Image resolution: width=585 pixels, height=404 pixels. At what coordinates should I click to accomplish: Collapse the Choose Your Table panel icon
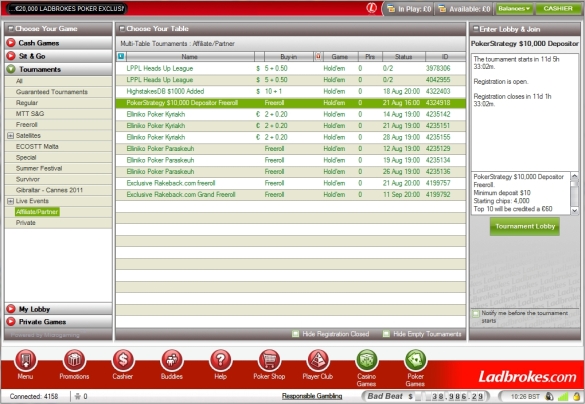click(x=122, y=29)
